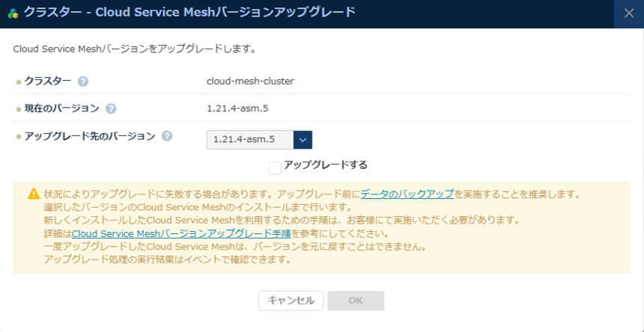Click the help icon next to クラスター

83,82
